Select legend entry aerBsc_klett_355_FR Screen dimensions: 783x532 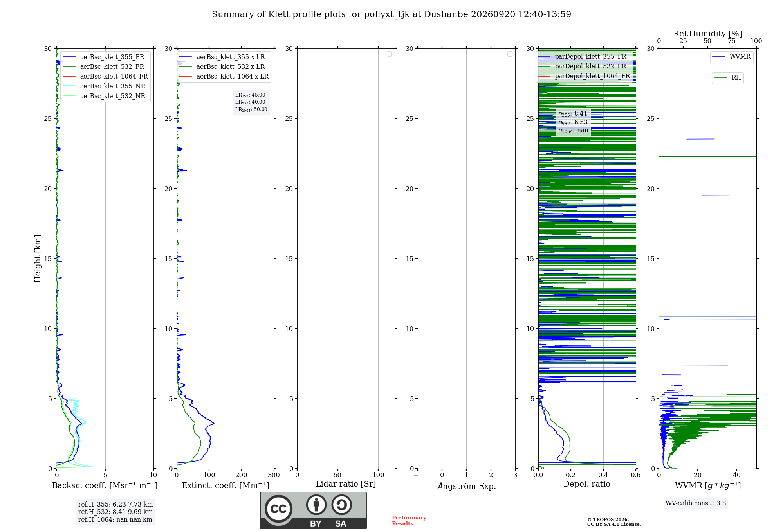coord(105,57)
